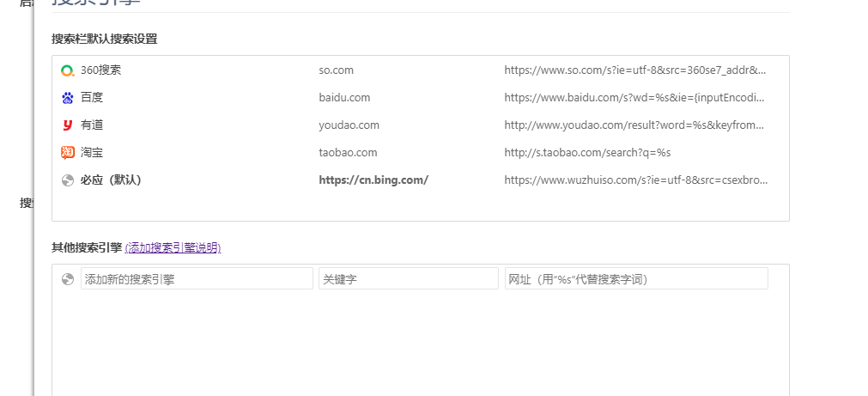Focus the 添加新的搜索引擎 name field

(x=197, y=278)
